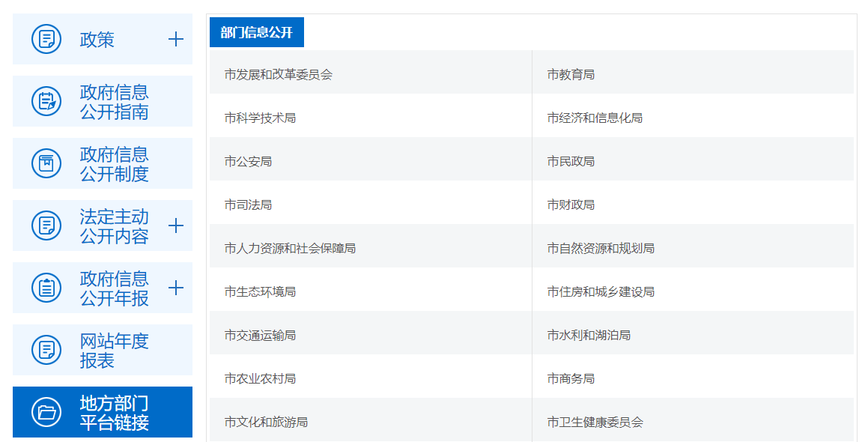Click the 政府信息公开指南 calendar icon
This screenshot has height=442, width=868.
46,101
